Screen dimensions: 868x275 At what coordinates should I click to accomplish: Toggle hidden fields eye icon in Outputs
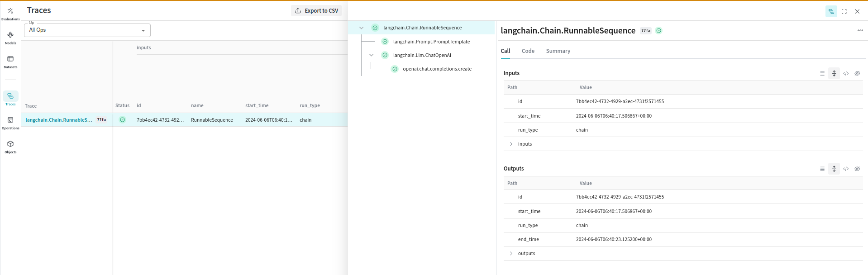pyautogui.click(x=857, y=169)
